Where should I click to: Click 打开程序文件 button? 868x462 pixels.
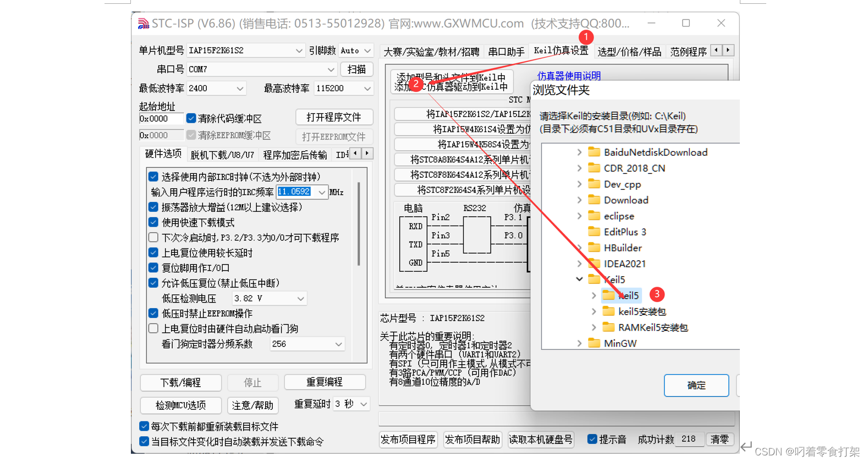pyautogui.click(x=334, y=117)
